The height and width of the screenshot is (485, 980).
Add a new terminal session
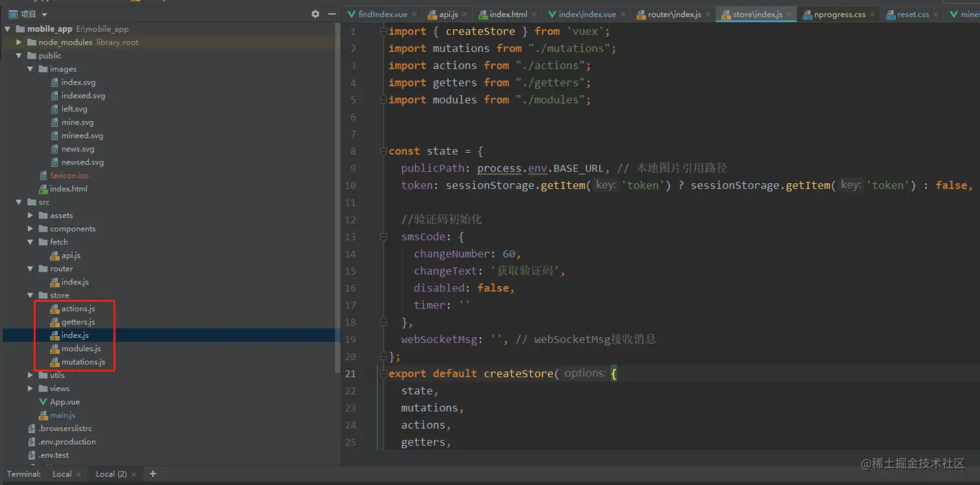(x=153, y=474)
